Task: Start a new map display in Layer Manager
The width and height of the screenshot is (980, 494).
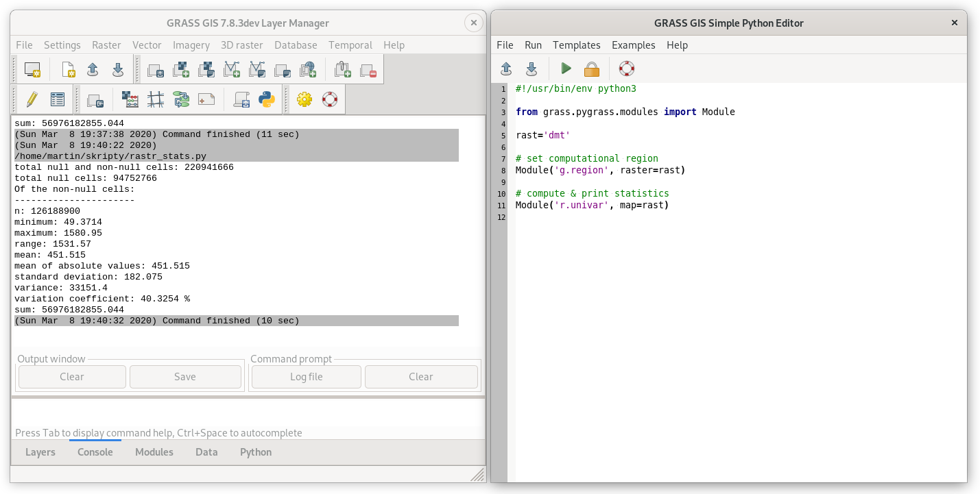Action: pos(32,70)
